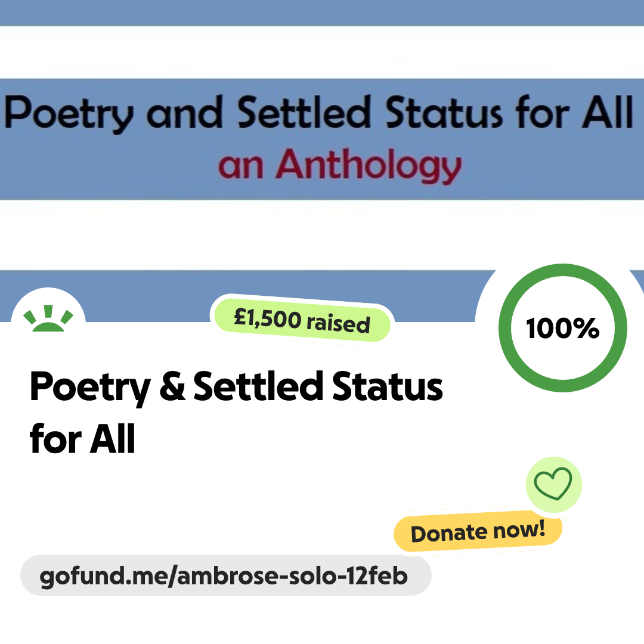This screenshot has height=644, width=644.
Task: Click the green heart icon
Action: (x=553, y=485)
